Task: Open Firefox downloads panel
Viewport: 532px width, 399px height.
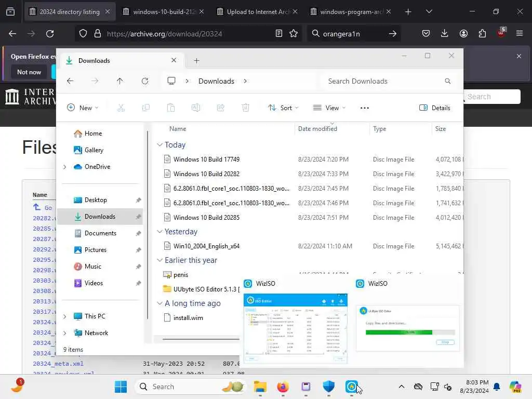Action: pyautogui.click(x=445, y=34)
